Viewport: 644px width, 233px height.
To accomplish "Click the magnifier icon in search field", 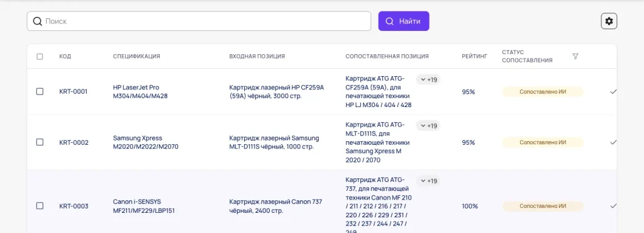I will point(37,21).
